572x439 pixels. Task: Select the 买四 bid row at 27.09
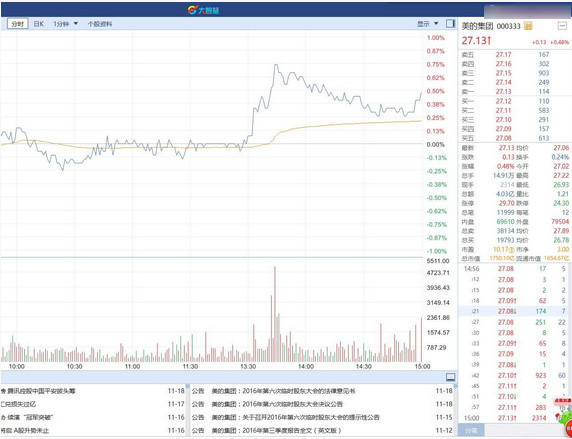(514, 129)
